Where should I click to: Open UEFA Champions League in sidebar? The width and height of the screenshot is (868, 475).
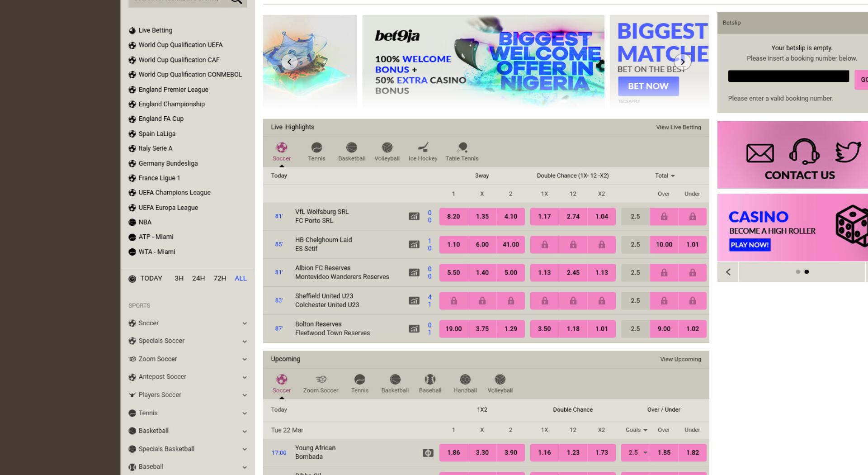pos(175,193)
